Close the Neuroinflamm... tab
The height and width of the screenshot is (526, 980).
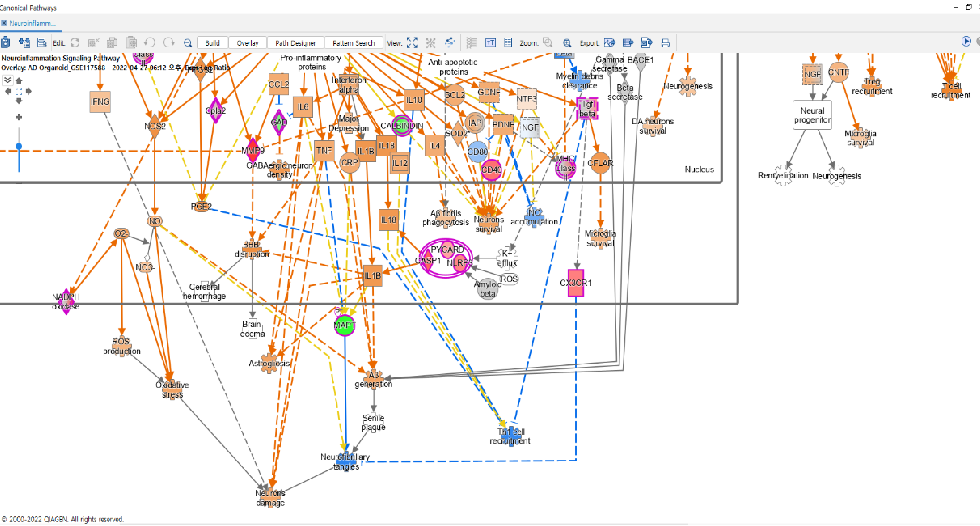point(4,23)
